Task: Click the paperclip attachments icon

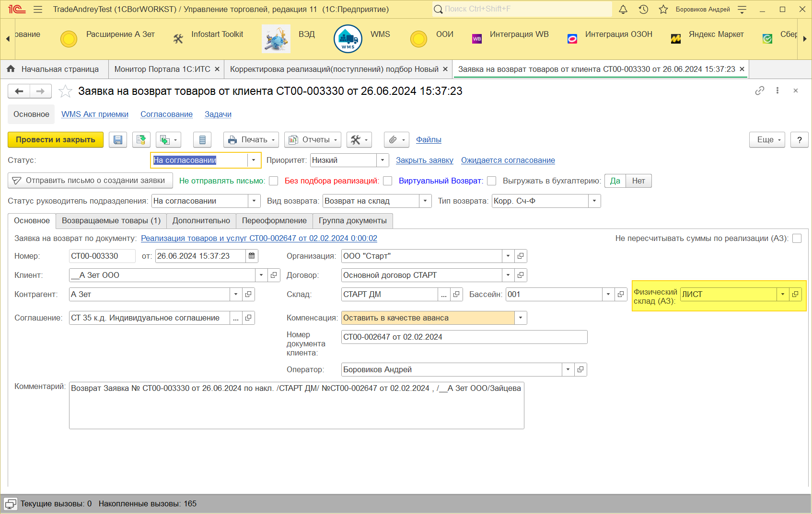Action: 393,140
